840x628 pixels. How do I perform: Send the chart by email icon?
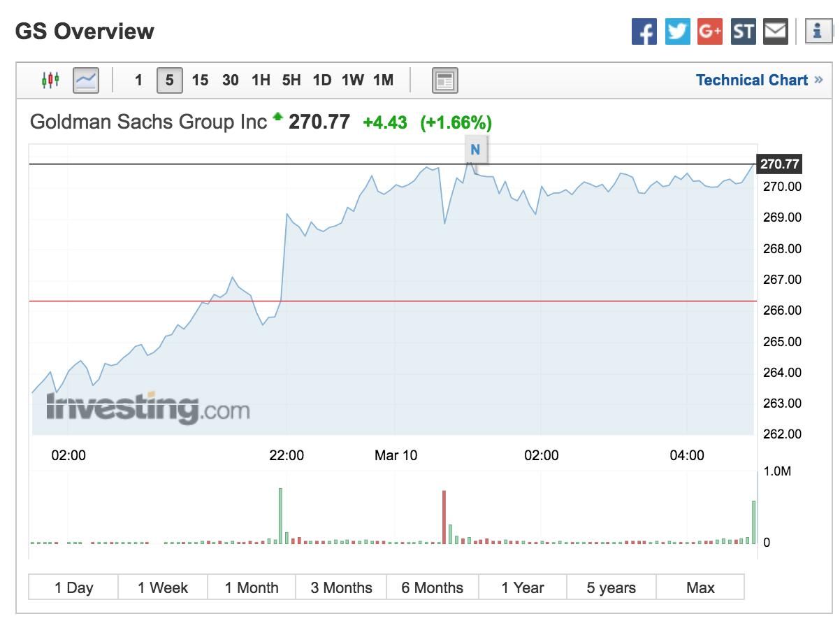(776, 31)
